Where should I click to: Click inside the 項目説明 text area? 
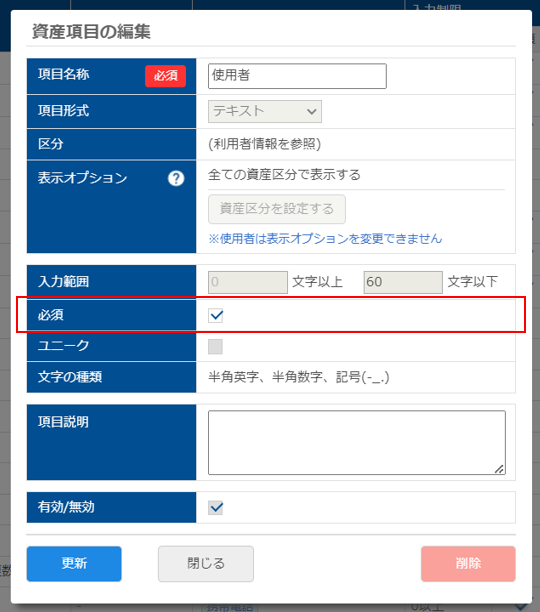(357, 442)
